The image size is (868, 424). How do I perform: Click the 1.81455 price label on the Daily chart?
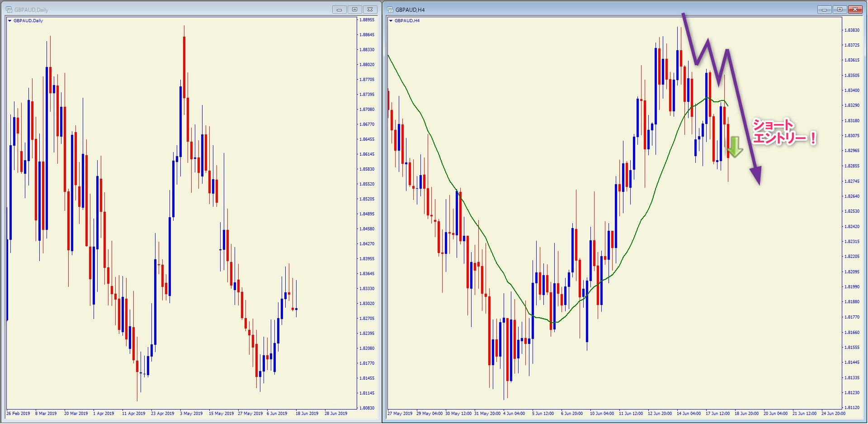[x=367, y=378]
